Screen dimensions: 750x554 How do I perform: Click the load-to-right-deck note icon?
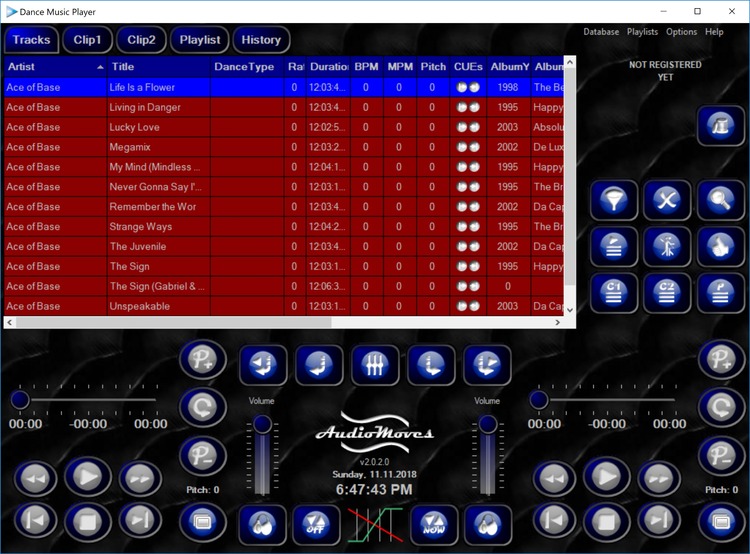431,365
